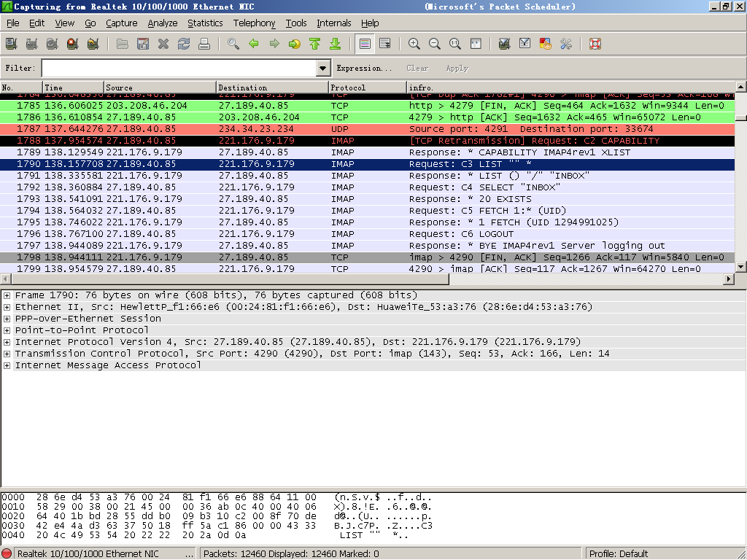Select packet 1798 FIN, ACK row
The image size is (747, 560).
click(x=368, y=257)
